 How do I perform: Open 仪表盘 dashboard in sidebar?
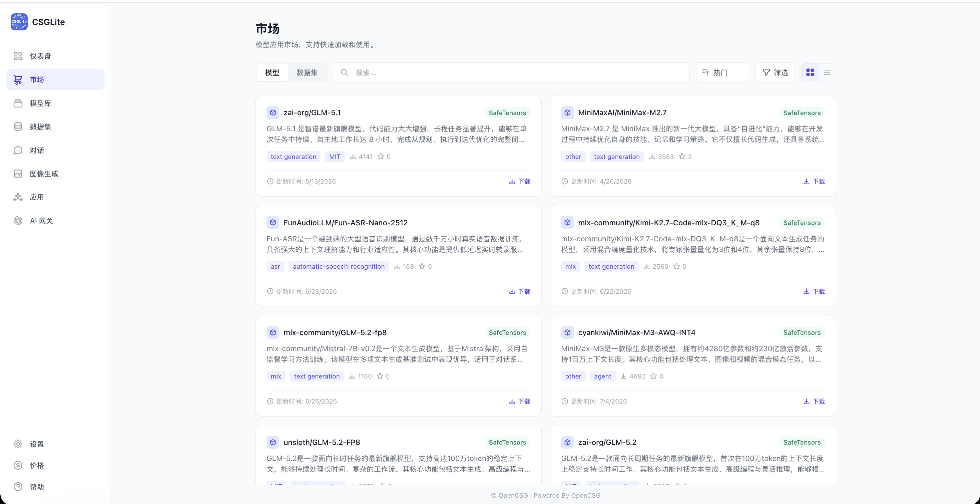[55, 56]
